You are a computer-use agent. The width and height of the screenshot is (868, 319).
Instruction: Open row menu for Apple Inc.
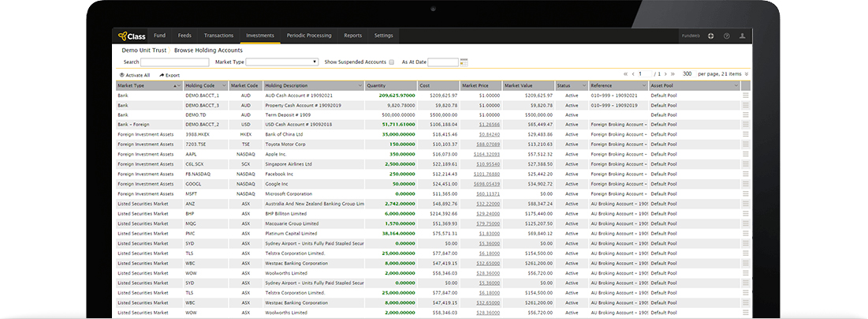(746, 154)
